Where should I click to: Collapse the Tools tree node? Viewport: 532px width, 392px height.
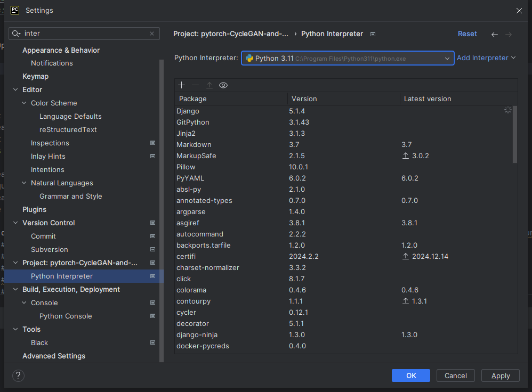pyautogui.click(x=15, y=329)
